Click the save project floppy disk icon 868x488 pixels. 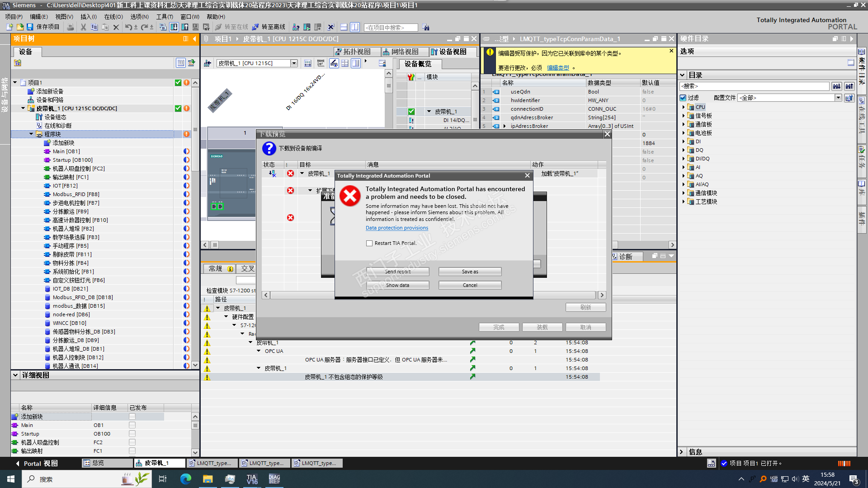(x=30, y=27)
